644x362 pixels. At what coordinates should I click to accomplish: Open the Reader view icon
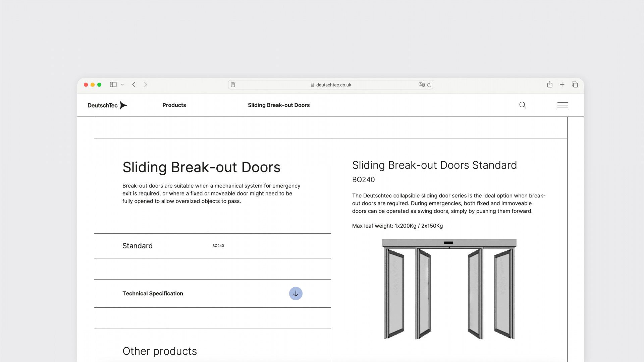click(x=233, y=85)
